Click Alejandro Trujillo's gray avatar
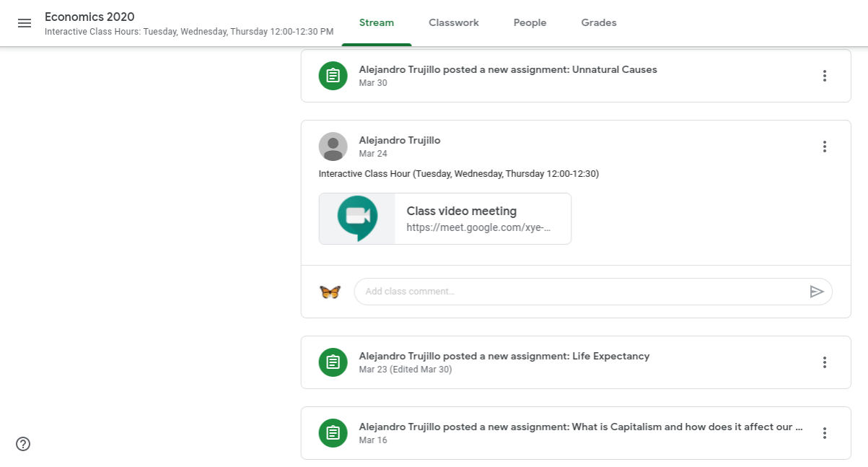Viewport: 868px width, 467px height. point(333,147)
